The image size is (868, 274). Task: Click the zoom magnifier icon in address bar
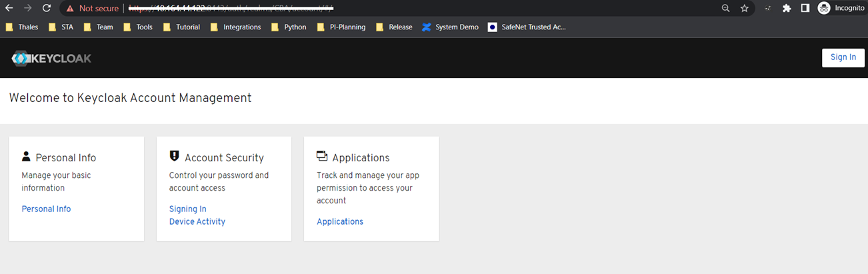725,9
